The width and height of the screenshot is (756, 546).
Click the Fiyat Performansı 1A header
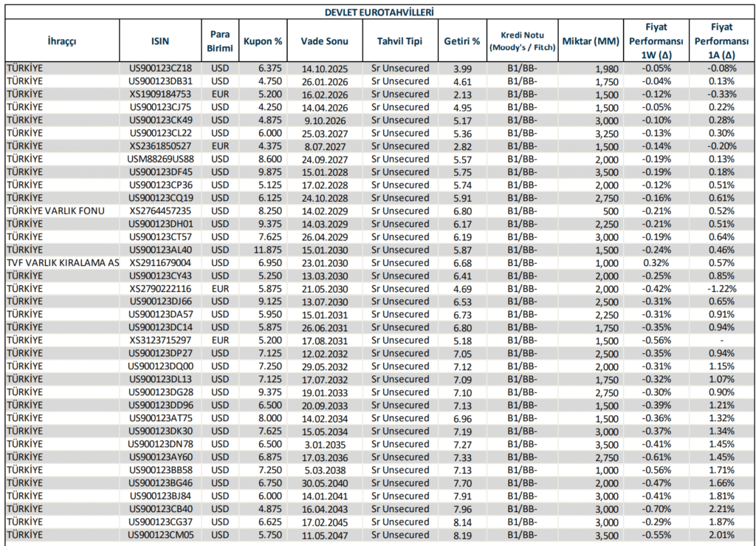[x=718, y=41]
